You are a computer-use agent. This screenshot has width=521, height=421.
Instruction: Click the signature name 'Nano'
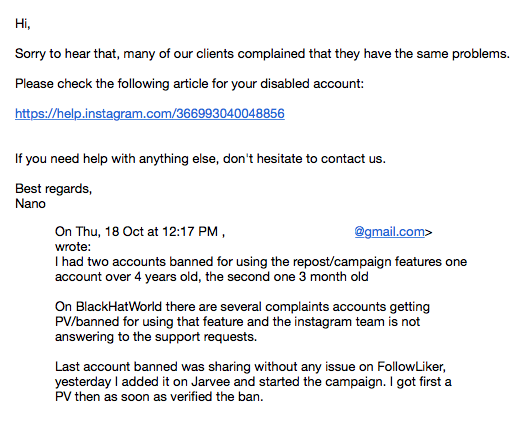[30, 204]
